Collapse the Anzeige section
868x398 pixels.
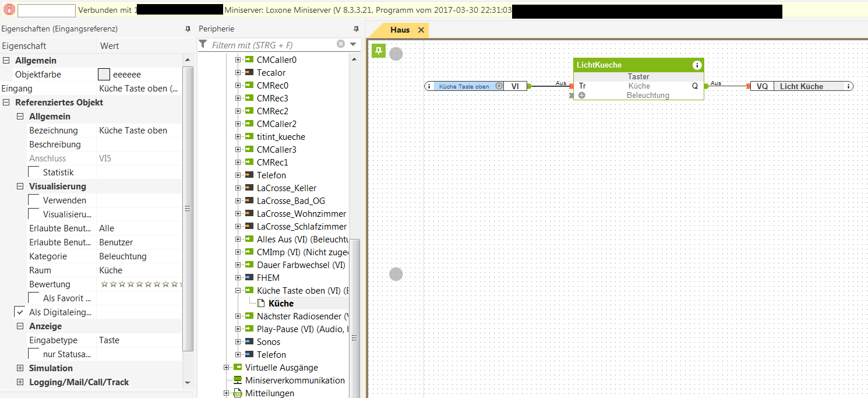20,326
